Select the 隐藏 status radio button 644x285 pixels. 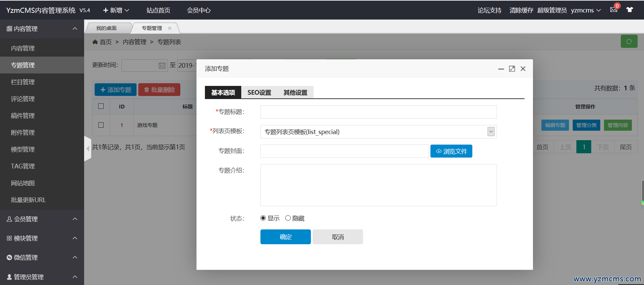288,218
